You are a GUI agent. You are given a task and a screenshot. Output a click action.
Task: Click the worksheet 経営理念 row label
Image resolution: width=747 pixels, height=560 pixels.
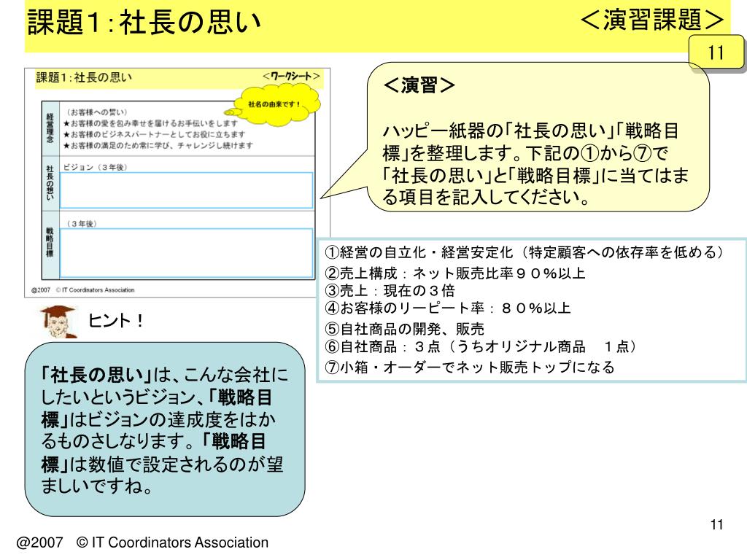[x=50, y=128]
